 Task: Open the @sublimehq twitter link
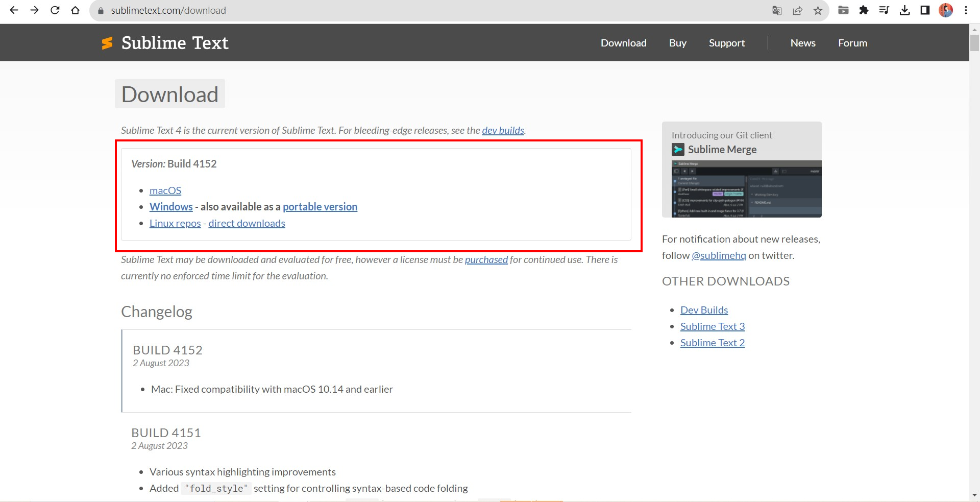click(719, 255)
